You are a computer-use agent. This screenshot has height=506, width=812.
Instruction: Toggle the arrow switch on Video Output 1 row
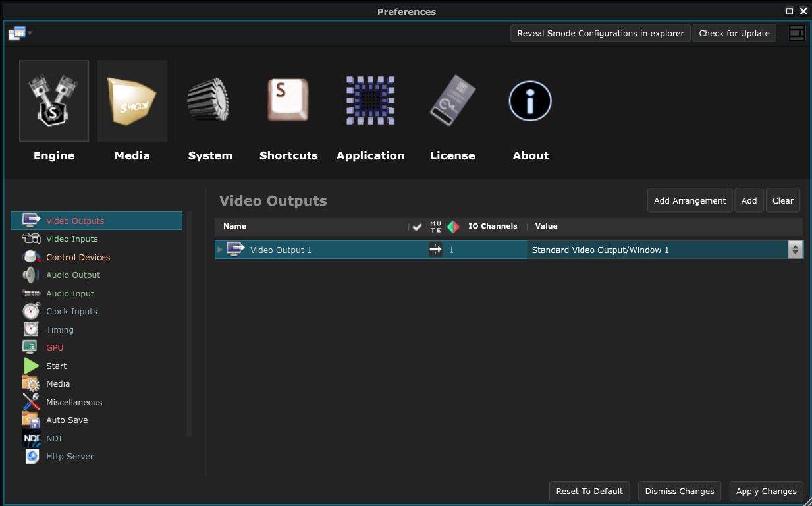435,250
